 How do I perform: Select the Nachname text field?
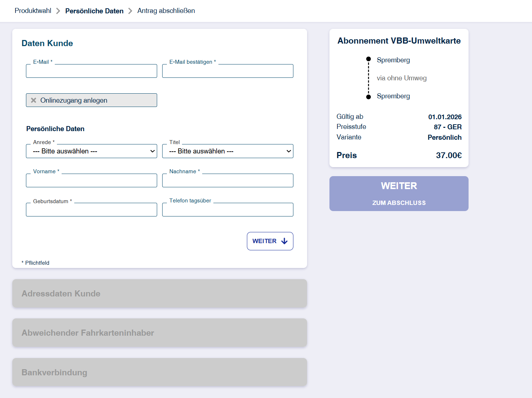coord(227,181)
